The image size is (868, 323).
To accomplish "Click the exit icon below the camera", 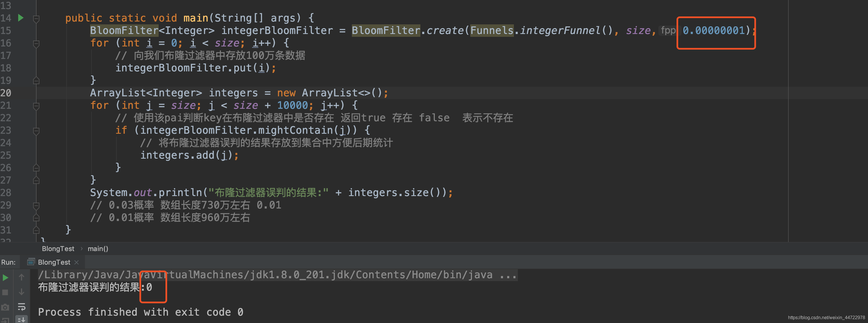I will (5, 320).
